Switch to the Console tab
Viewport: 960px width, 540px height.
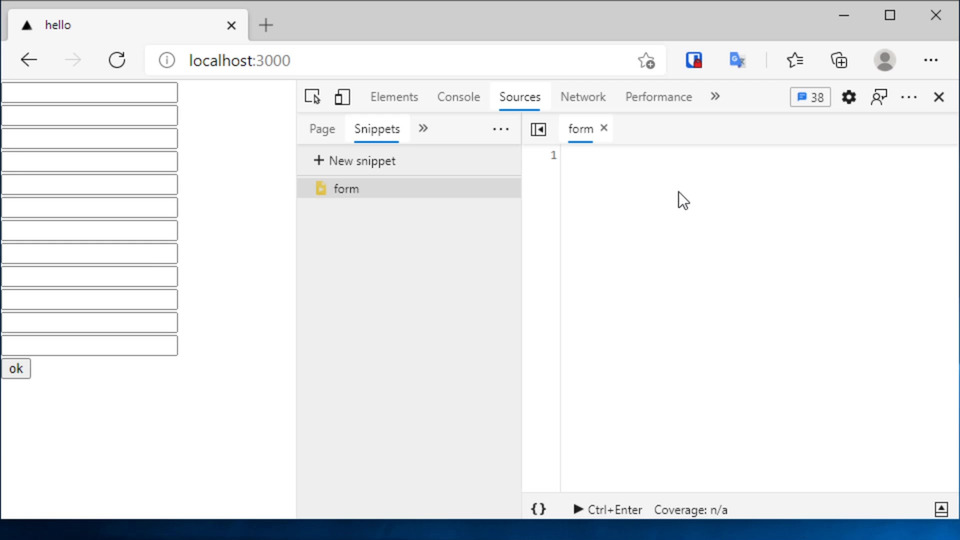(x=459, y=97)
